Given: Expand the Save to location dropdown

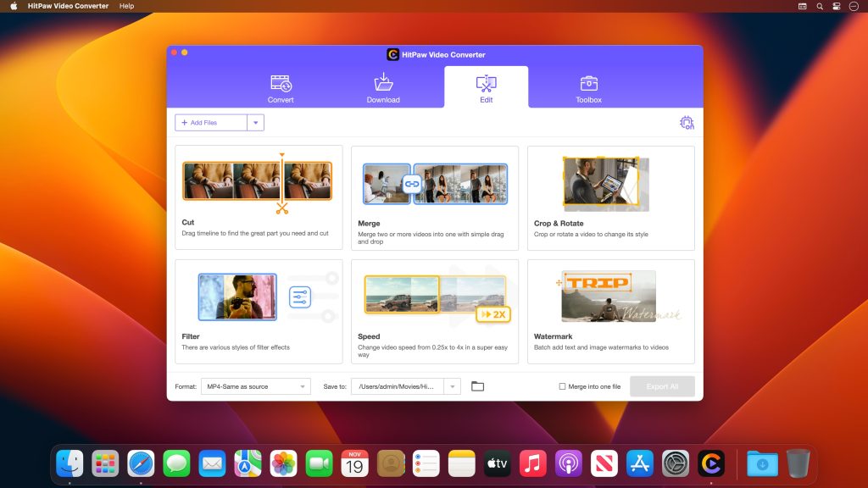Looking at the screenshot, I should coord(453,385).
